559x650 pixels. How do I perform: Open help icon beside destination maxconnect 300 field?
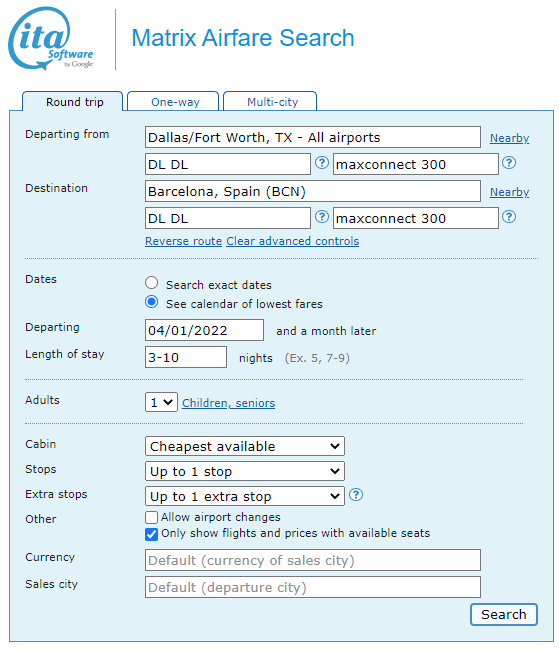pos(509,217)
